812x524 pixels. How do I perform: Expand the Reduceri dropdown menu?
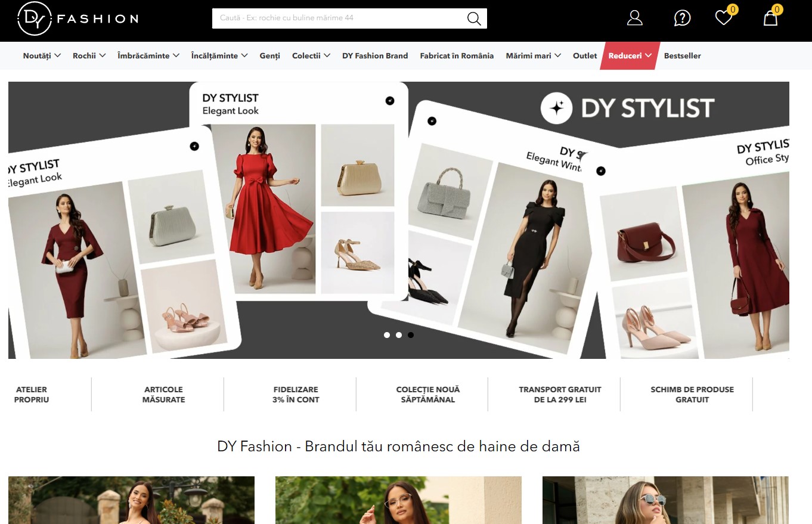630,55
